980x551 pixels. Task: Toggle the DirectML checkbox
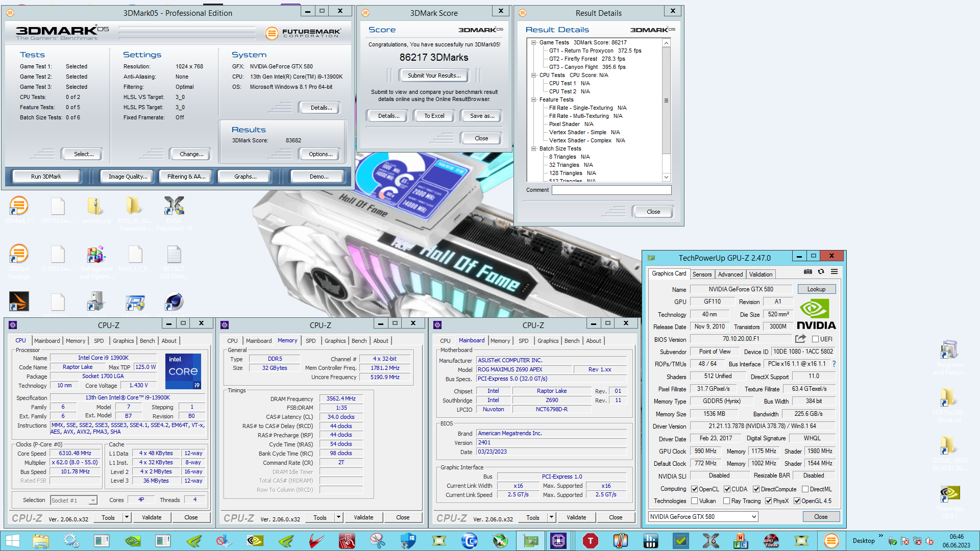point(805,489)
